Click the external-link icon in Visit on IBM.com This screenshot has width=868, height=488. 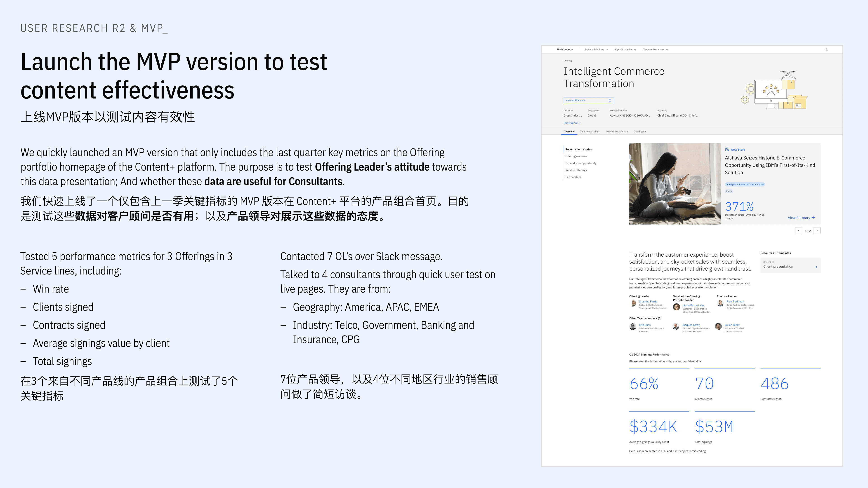click(x=610, y=100)
